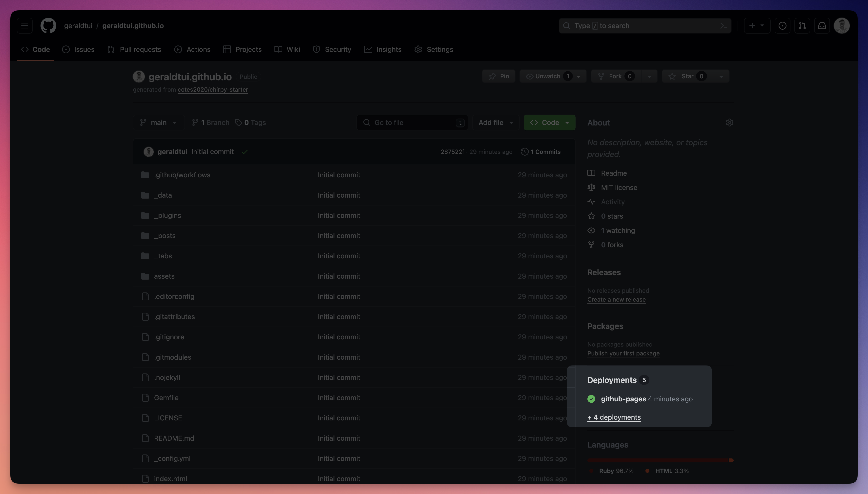The width and height of the screenshot is (868, 494).
Task: View the 0 Tags link
Action: tap(250, 123)
